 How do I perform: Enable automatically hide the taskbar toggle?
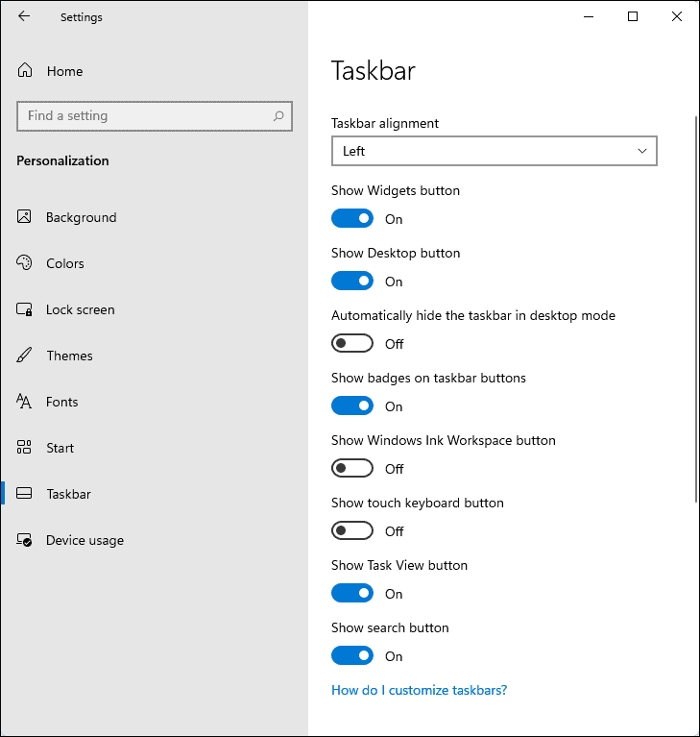[352, 343]
